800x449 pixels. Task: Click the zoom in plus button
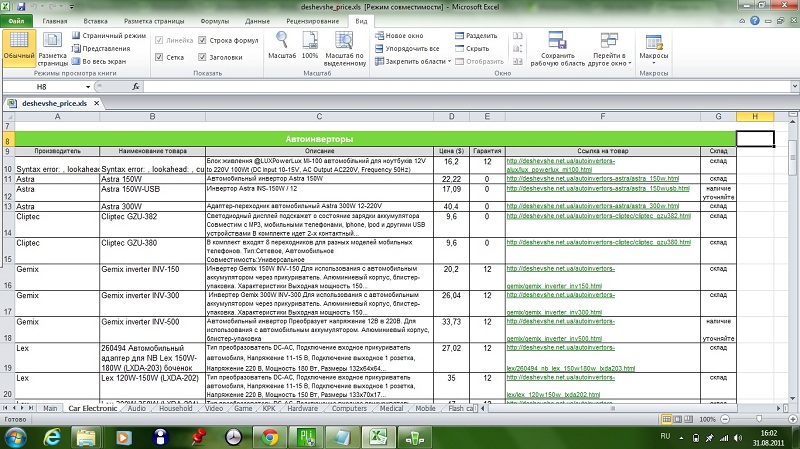793,419
